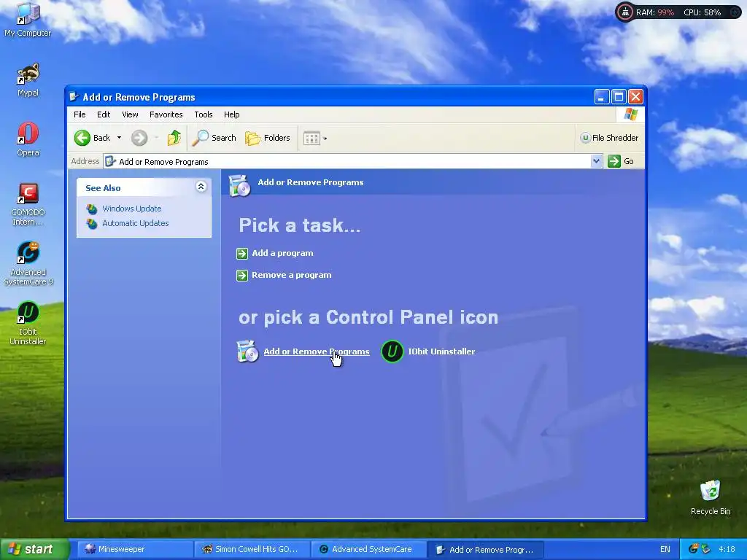This screenshot has width=747, height=560.
Task: Collapse the See Also panel
Action: click(201, 187)
